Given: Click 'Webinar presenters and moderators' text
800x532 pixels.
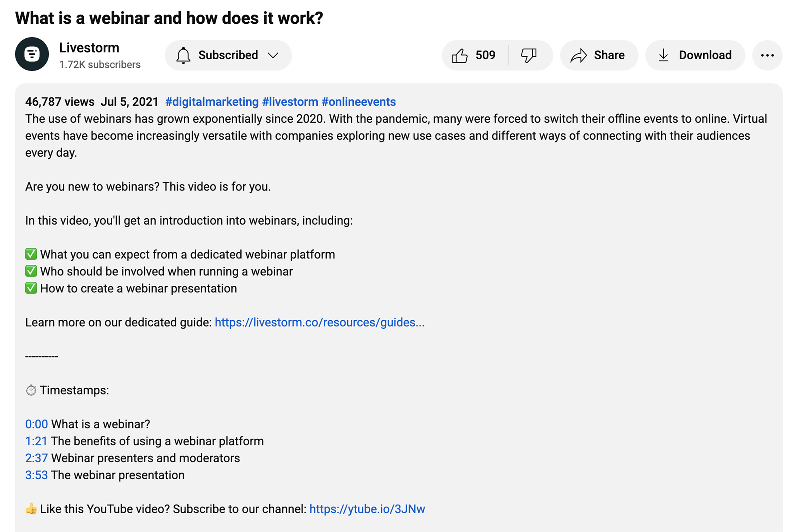Looking at the screenshot, I should [145, 458].
